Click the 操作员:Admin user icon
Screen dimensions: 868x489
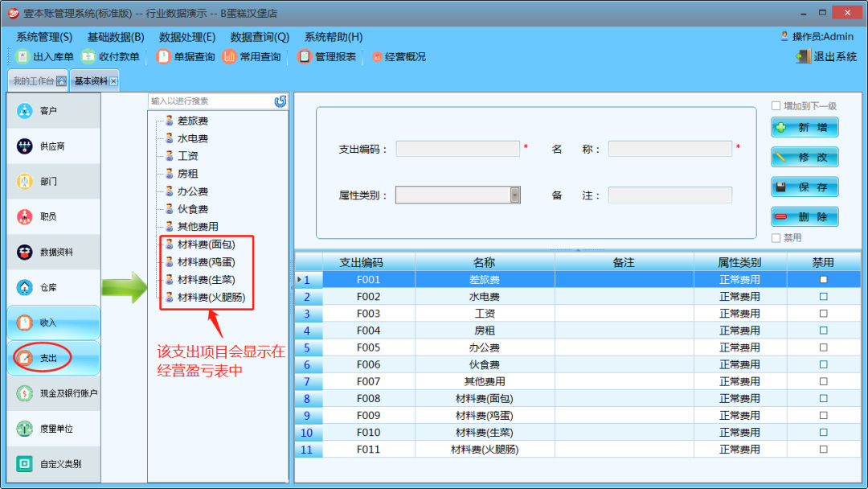point(784,36)
